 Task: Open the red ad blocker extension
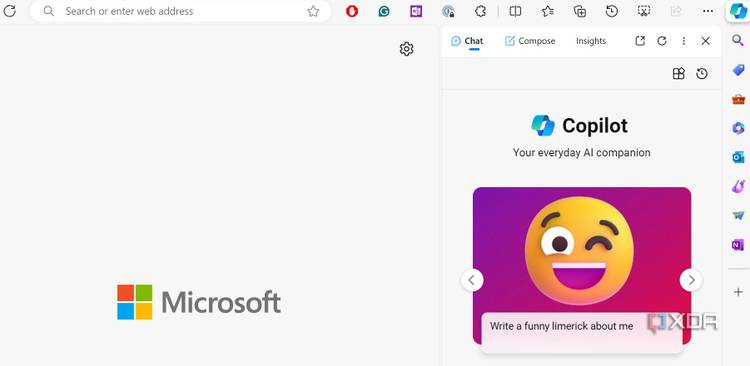(x=352, y=11)
